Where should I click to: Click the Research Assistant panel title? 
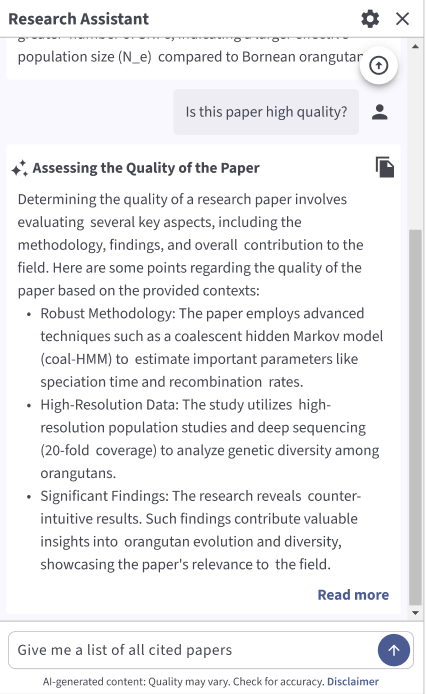pos(78,19)
